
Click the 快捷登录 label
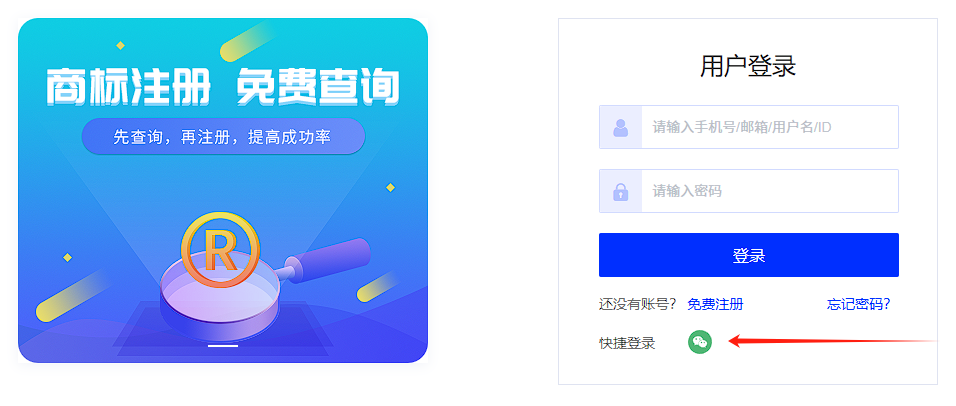coord(627,343)
